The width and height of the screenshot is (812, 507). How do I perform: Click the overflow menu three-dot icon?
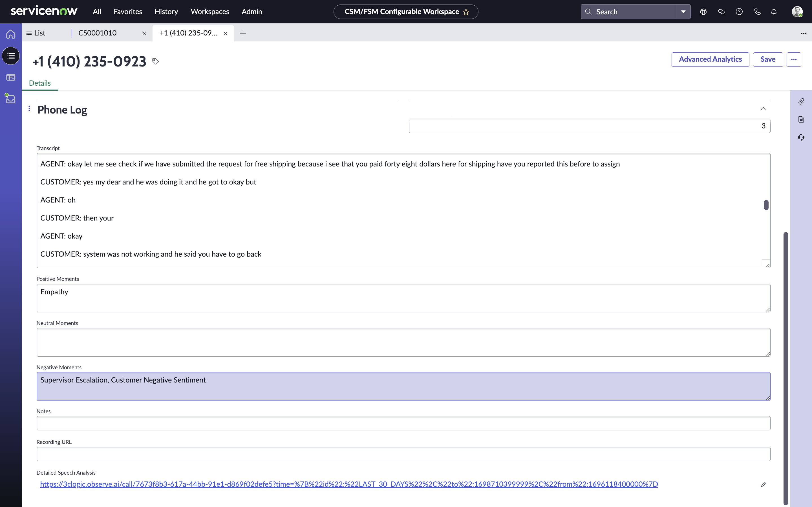[793, 59]
